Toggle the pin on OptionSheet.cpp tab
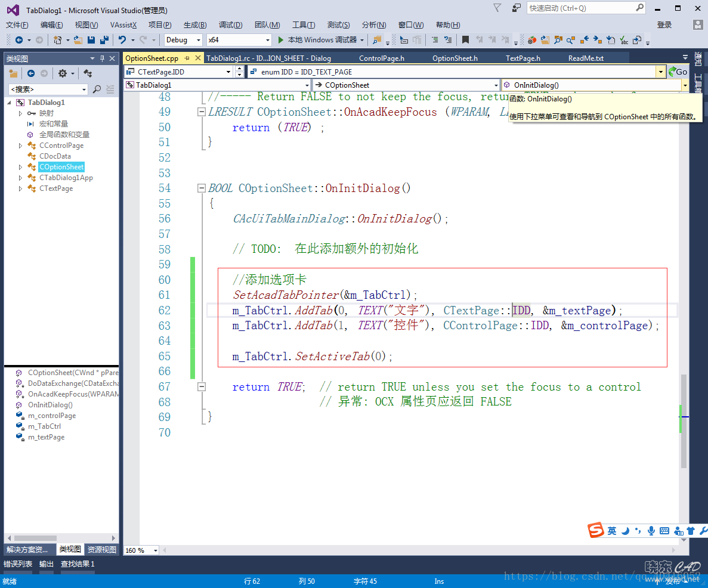 pyautogui.click(x=187, y=58)
